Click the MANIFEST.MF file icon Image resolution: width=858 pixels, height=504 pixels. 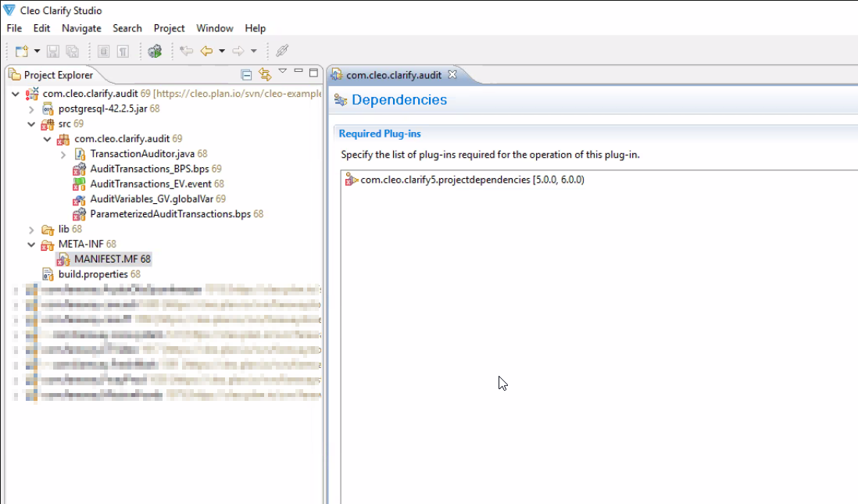(63, 259)
